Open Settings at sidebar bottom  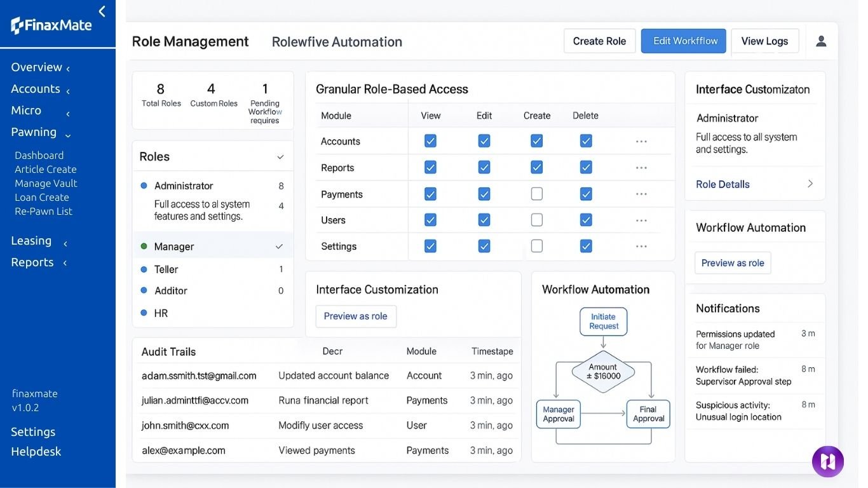click(x=33, y=432)
